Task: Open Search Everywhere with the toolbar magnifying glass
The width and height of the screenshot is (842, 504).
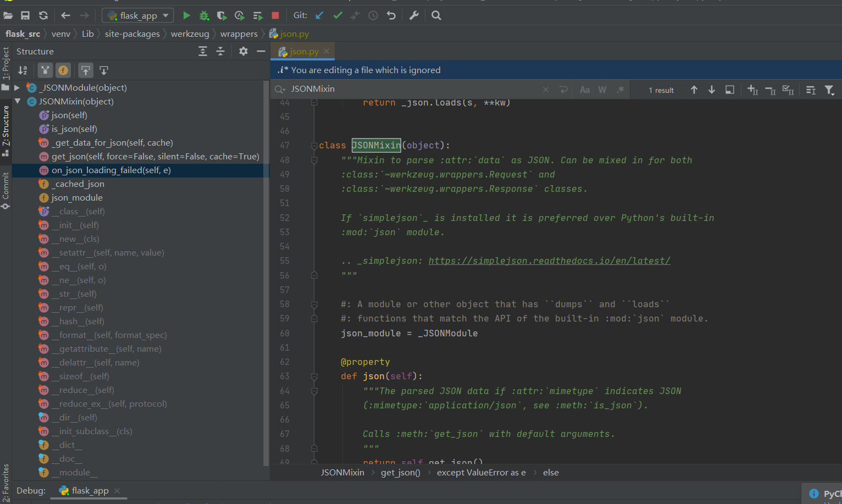Action: (436, 15)
